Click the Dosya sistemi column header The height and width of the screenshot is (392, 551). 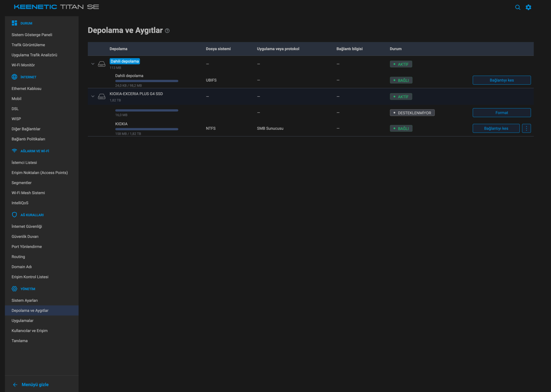click(x=218, y=49)
